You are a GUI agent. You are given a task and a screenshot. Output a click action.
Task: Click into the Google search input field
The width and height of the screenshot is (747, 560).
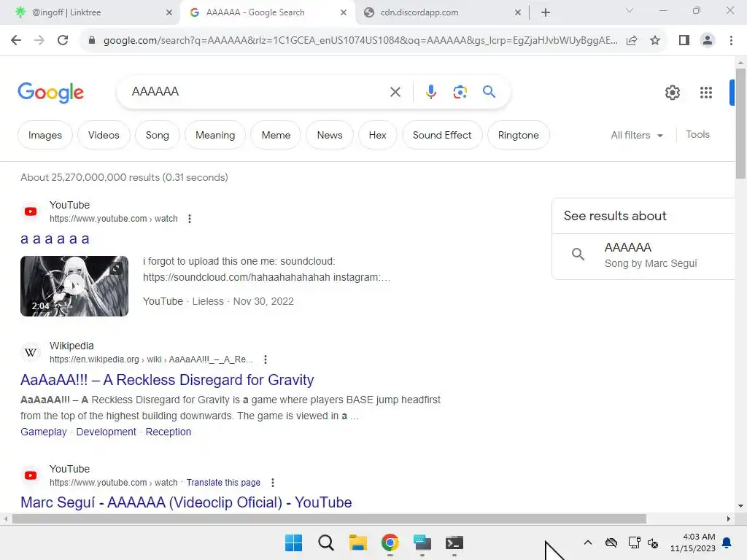coord(258,91)
